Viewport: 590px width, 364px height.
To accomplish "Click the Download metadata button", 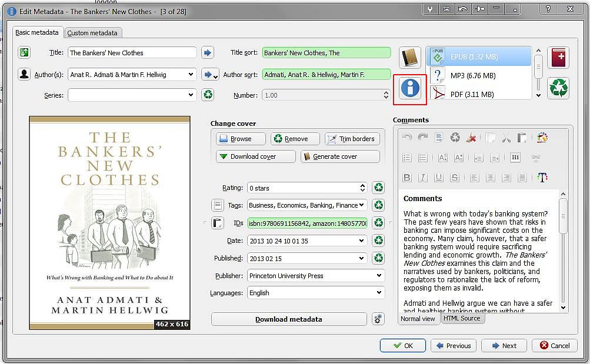I will (288, 319).
